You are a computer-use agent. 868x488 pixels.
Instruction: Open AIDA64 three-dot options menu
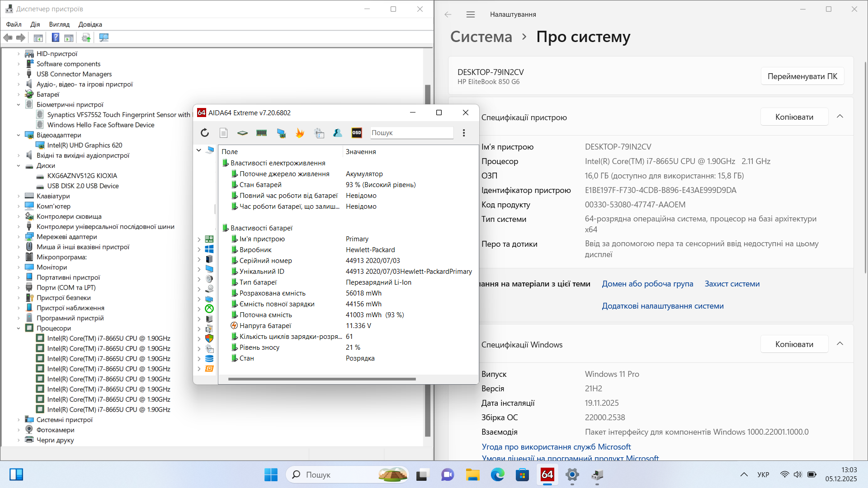464,133
